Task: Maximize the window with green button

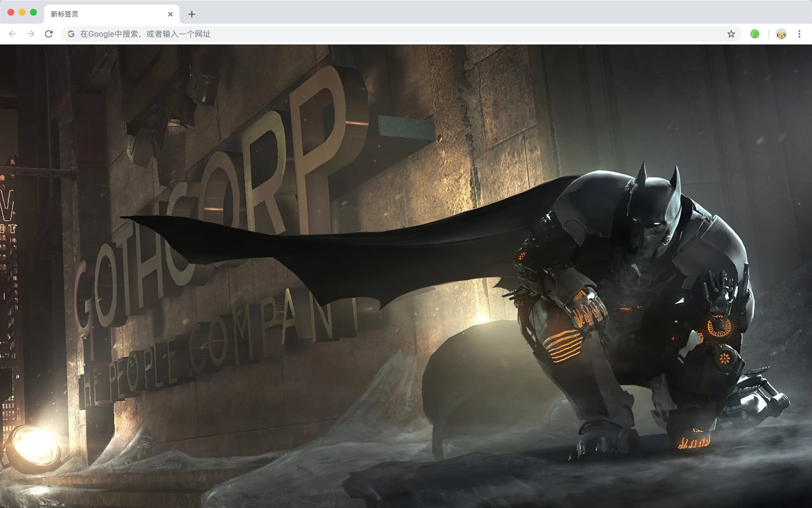Action: (x=34, y=13)
